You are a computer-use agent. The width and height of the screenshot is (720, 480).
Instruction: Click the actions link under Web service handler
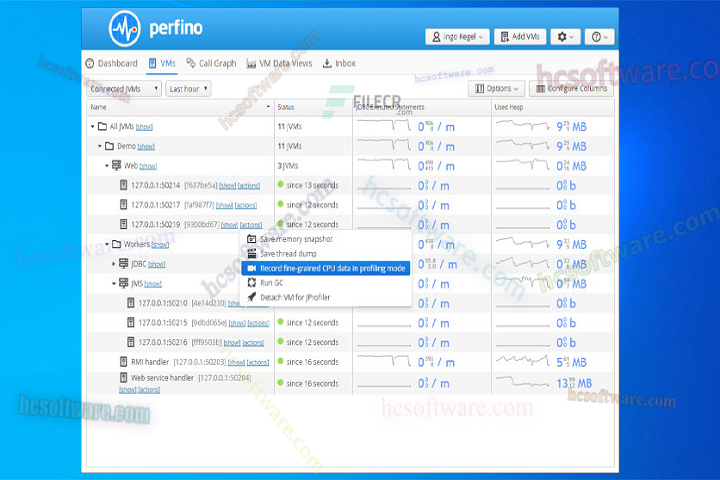[149, 390]
